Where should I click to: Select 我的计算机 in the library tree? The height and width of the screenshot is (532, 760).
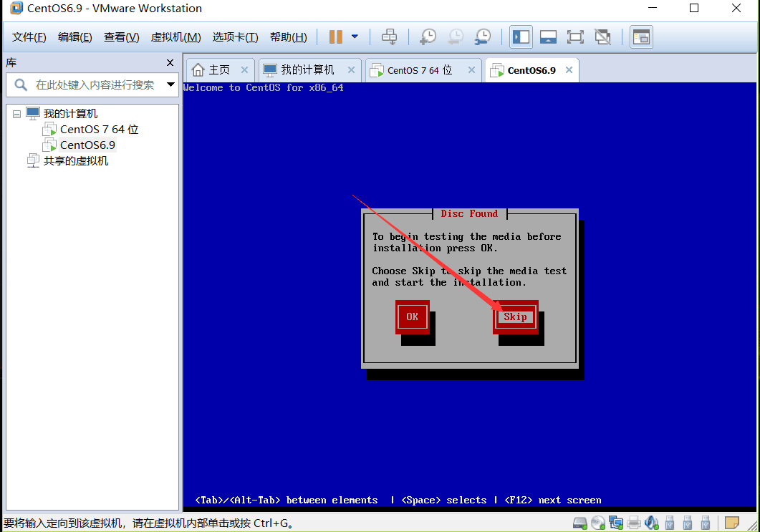click(x=70, y=113)
